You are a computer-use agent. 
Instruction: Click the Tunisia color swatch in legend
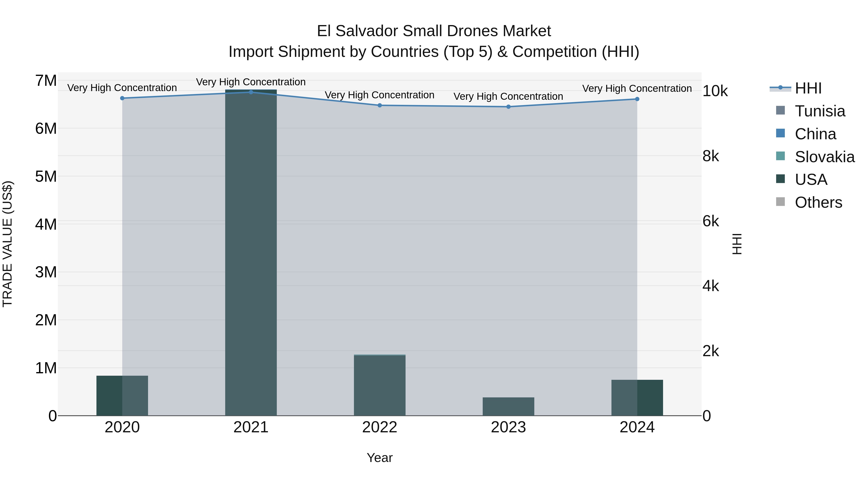[780, 110]
